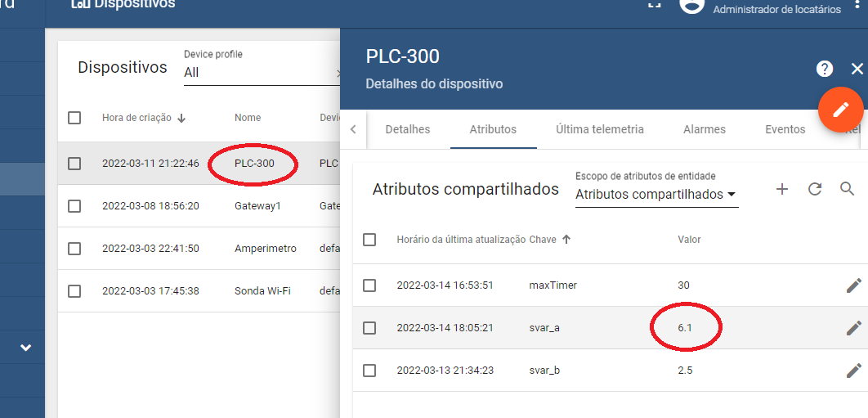Click the Dispositivos icon in header
The image size is (868, 418).
(x=80, y=4)
